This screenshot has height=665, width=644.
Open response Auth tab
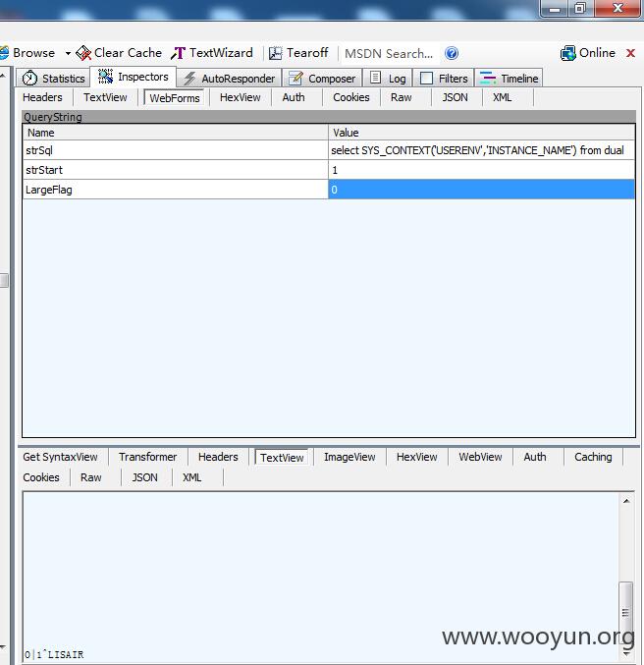535,457
